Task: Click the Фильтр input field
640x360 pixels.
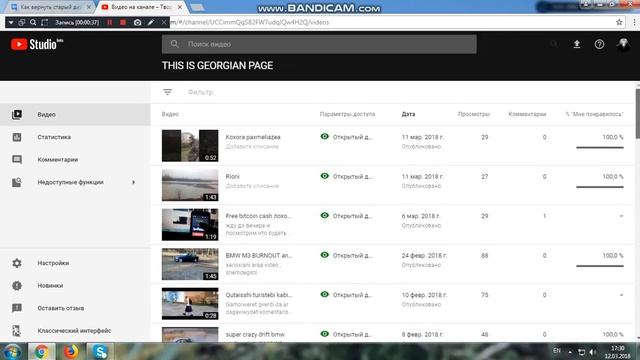Action: click(200, 92)
